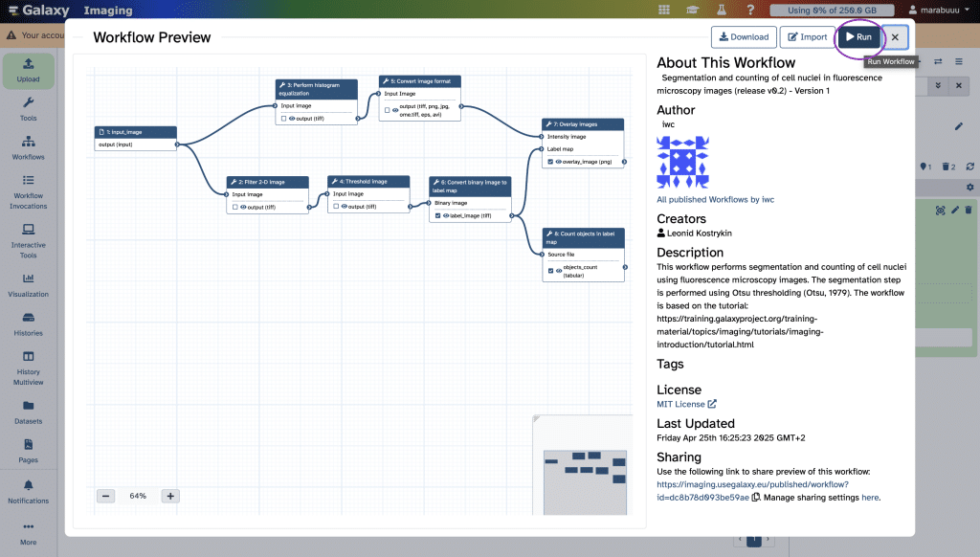Image resolution: width=980 pixels, height=557 pixels.
Task: Uncheck overlay_image output checkbox in step 7
Action: click(548, 162)
